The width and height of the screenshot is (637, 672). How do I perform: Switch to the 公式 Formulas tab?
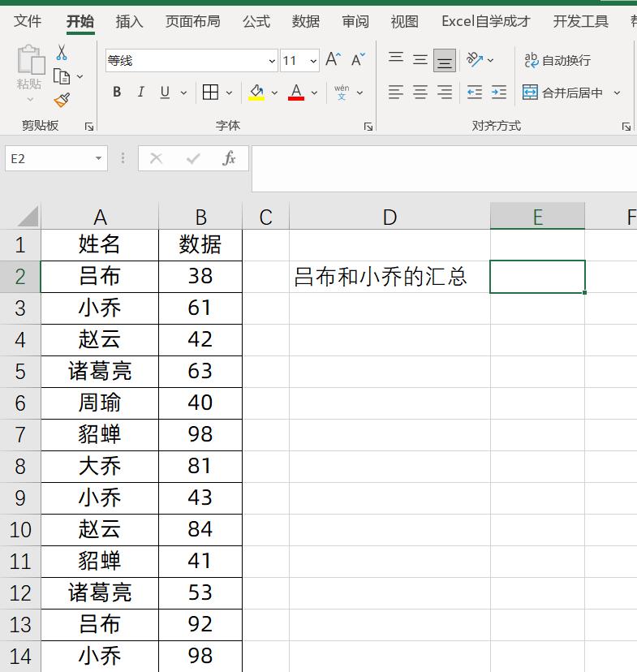(256, 21)
